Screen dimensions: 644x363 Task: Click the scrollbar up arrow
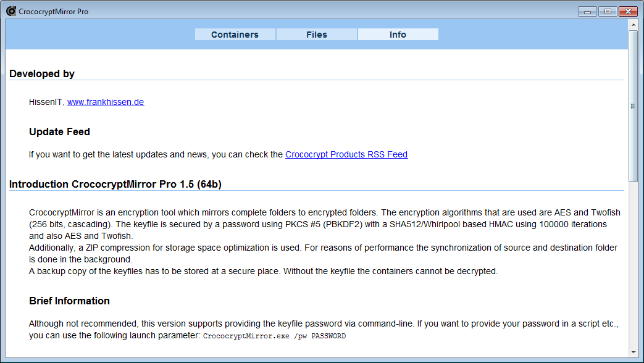tap(633, 25)
